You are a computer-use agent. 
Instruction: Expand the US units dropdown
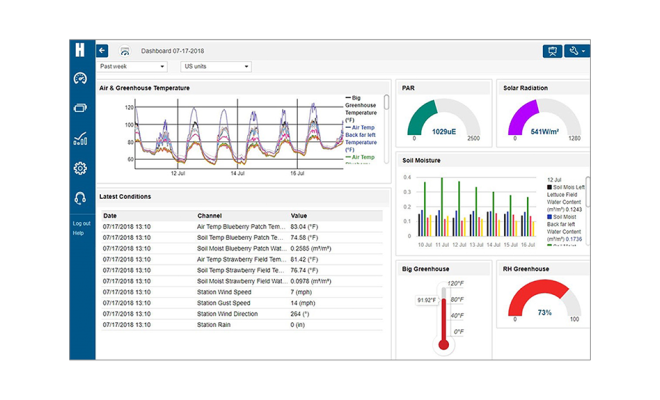(x=215, y=67)
